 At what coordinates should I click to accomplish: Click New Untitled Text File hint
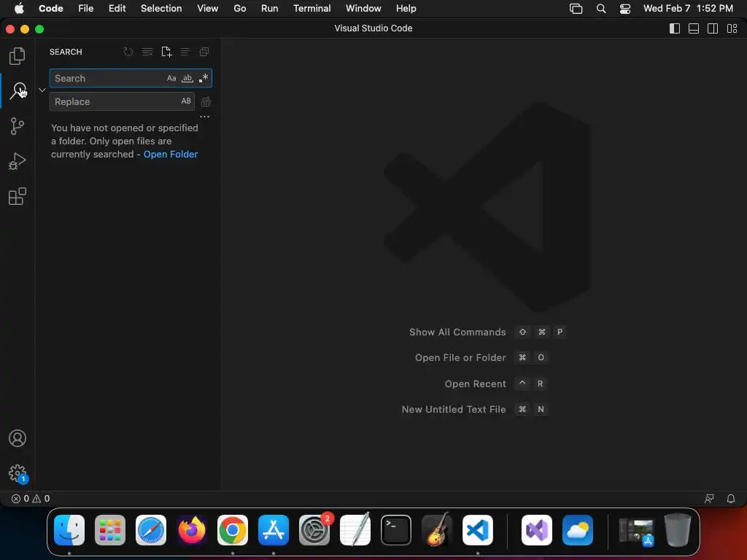coord(454,409)
